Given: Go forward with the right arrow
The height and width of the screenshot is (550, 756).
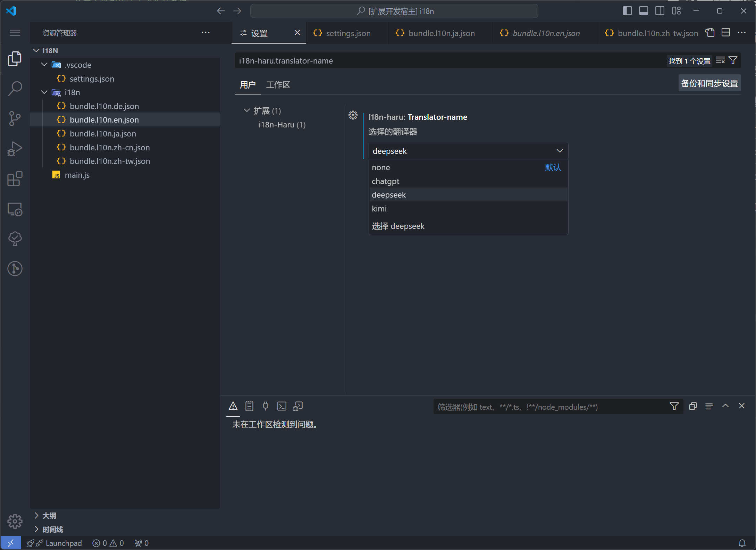Looking at the screenshot, I should coord(237,11).
